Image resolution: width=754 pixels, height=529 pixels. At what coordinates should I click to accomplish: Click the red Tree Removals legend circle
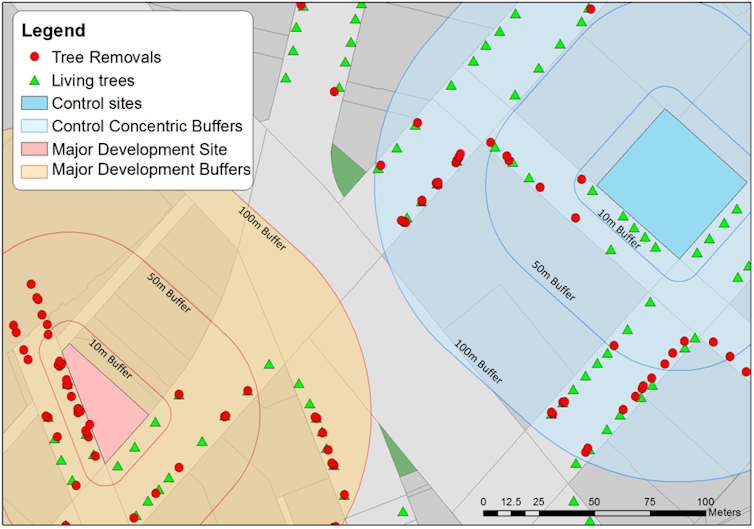(35, 58)
